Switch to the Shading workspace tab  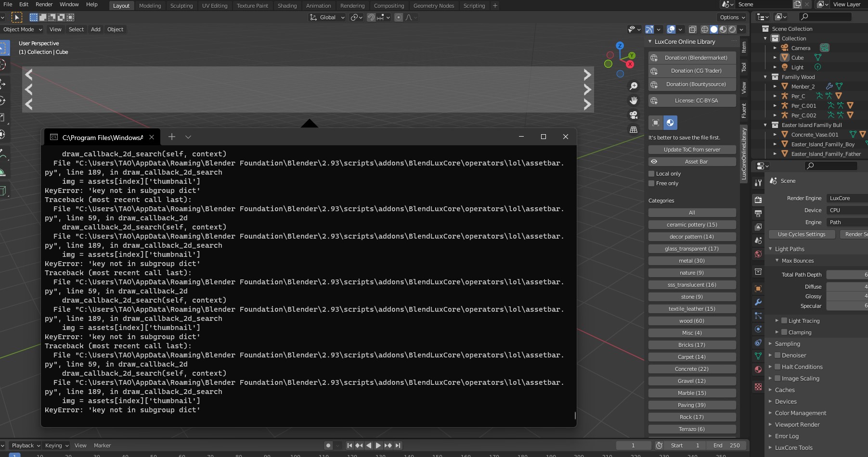coord(287,6)
